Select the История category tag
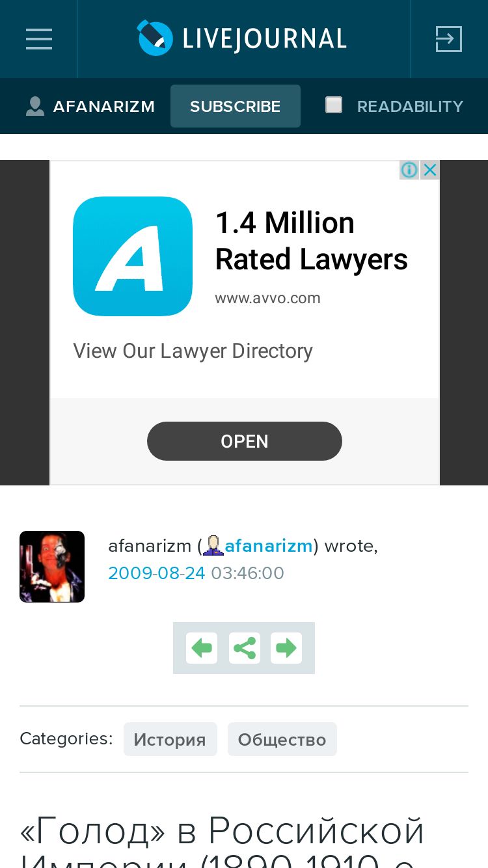Image resolution: width=488 pixels, height=868 pixels. tap(170, 739)
